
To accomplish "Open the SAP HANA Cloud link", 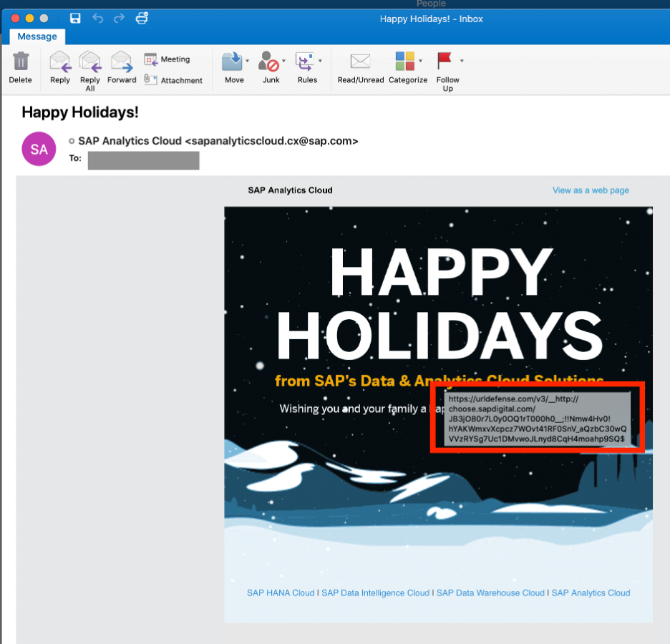I will tap(281, 592).
